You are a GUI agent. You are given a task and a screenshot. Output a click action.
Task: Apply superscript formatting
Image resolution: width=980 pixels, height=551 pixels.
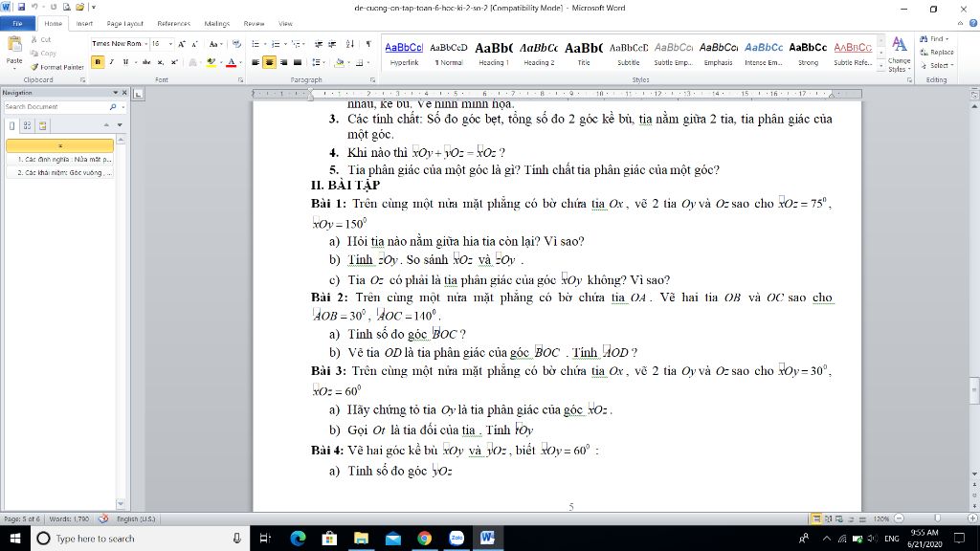pyautogui.click(x=174, y=62)
